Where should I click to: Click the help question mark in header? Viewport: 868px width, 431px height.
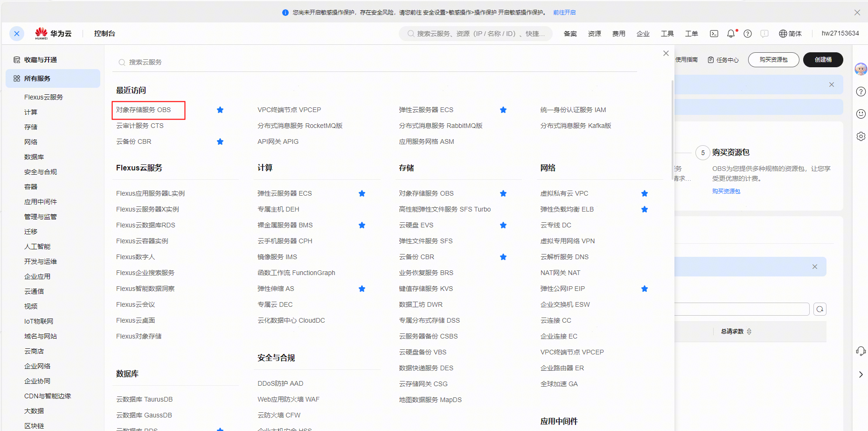[x=748, y=34]
